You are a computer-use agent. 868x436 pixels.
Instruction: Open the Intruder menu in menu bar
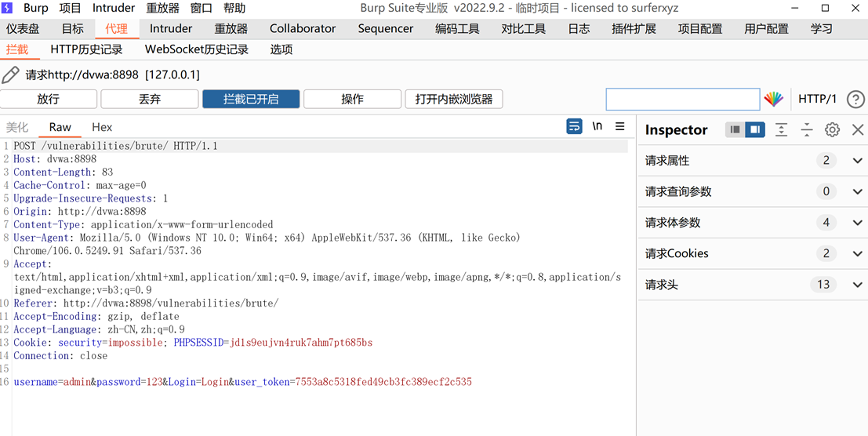click(x=114, y=9)
